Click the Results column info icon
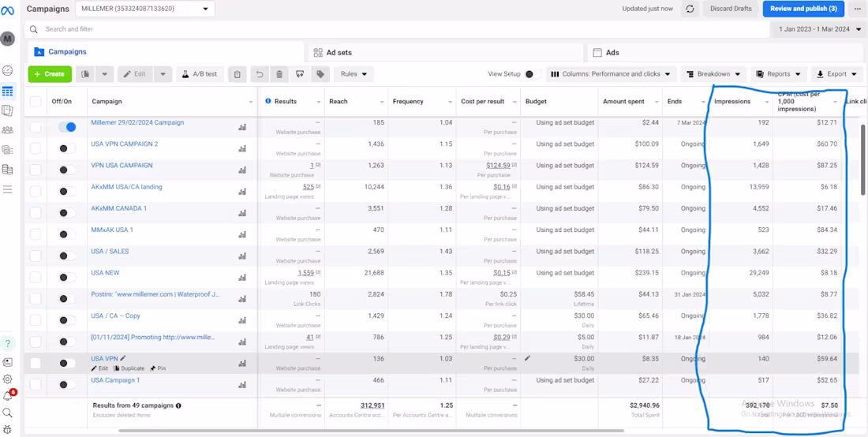Viewport: 868px width, 437px height. coord(268,101)
